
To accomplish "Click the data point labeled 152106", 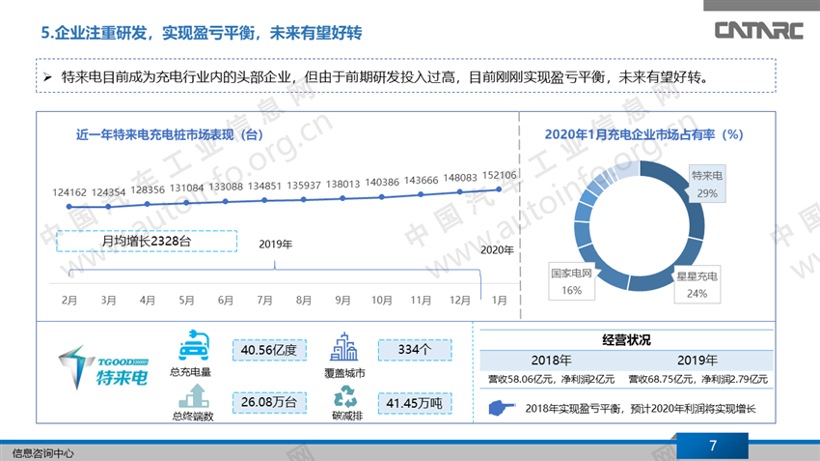I will click(499, 189).
